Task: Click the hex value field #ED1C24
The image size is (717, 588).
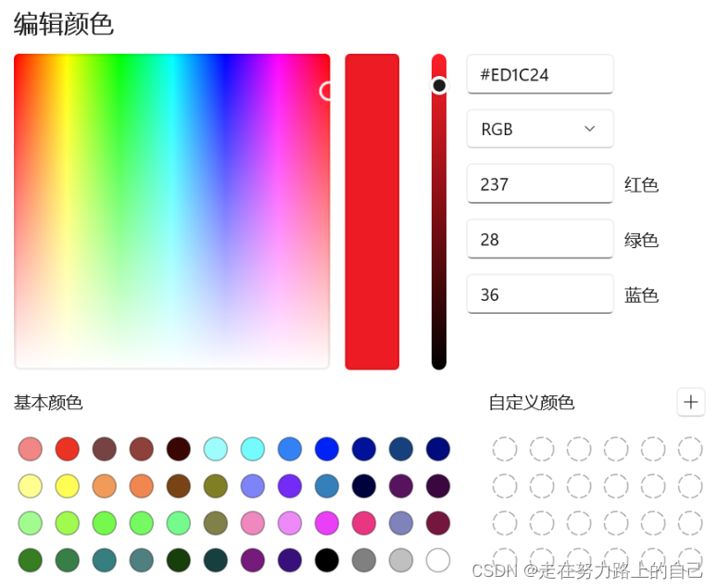Action: (x=539, y=74)
